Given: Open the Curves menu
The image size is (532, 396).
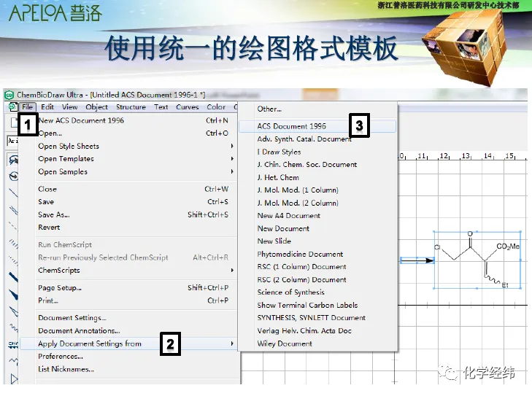Looking at the screenshot, I should click(188, 107).
